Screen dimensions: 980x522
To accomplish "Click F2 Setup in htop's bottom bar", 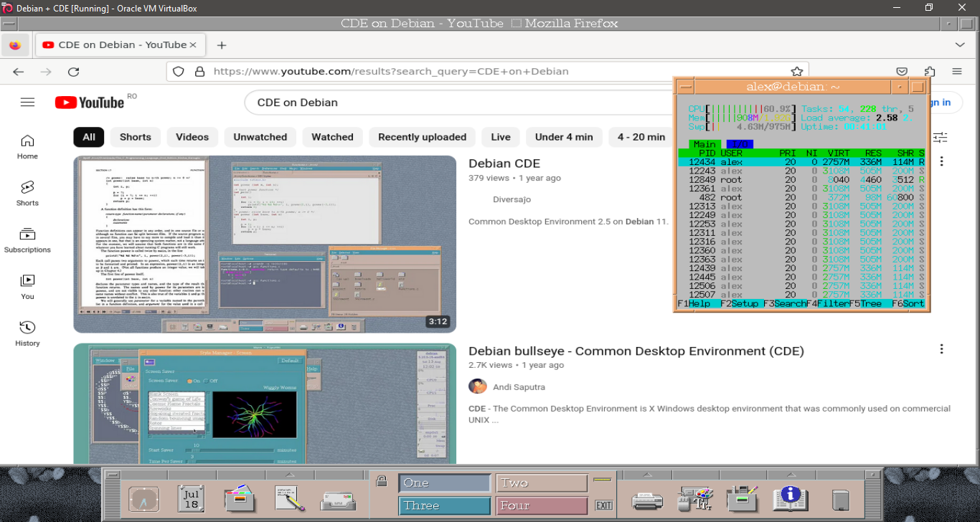I will pyautogui.click(x=740, y=304).
